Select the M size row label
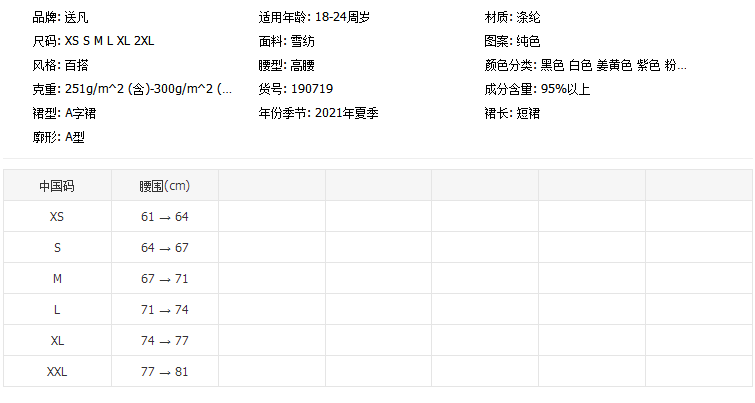The width and height of the screenshot is (755, 403). tap(57, 279)
